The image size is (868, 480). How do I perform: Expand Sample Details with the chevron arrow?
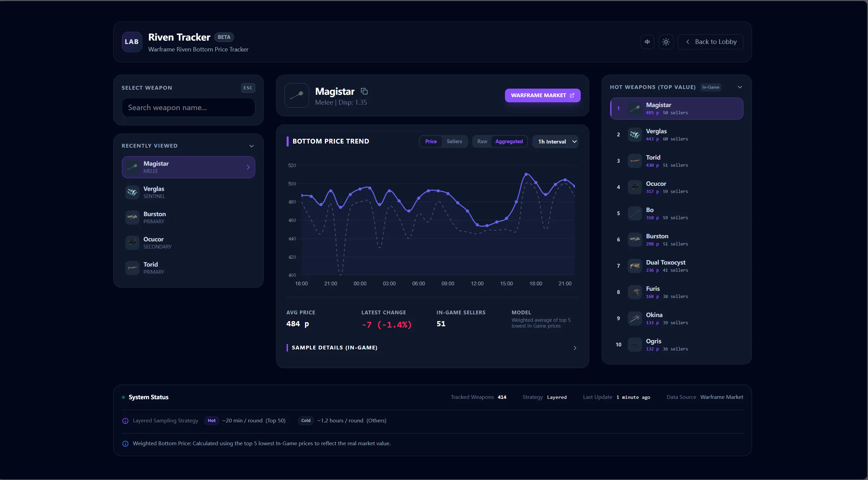[575, 348]
